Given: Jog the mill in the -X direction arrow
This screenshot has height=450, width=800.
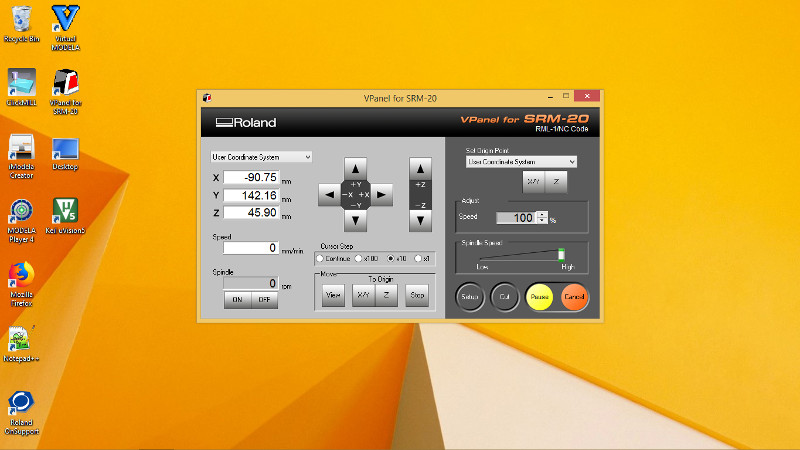Looking at the screenshot, I should 329,194.
